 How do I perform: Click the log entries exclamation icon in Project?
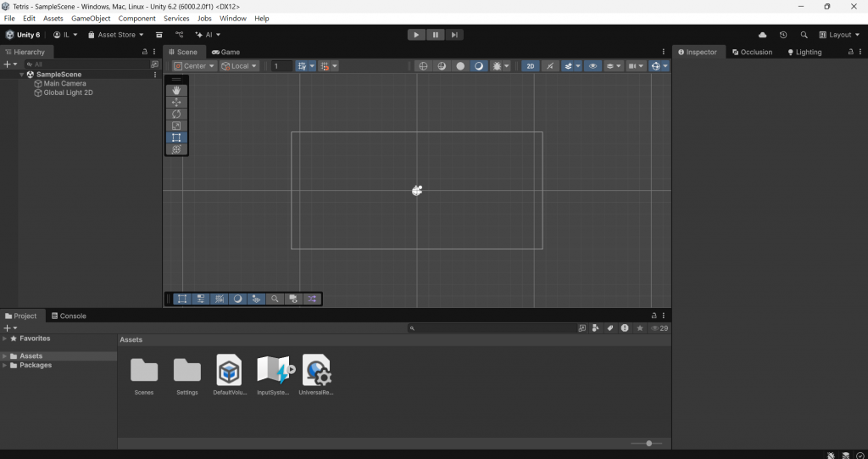click(x=625, y=328)
